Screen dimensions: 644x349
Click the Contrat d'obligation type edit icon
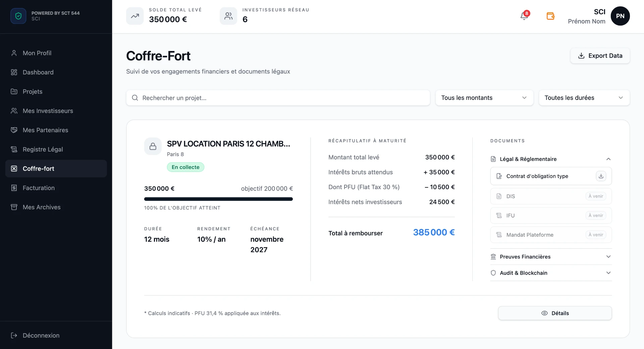499,176
